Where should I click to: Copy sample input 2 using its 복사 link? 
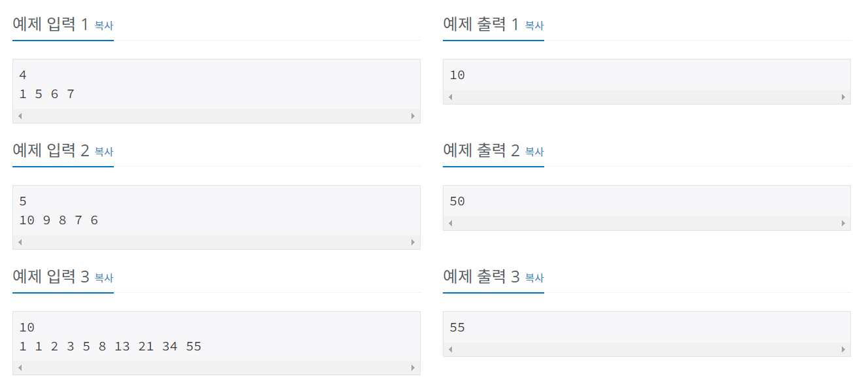coord(103,152)
